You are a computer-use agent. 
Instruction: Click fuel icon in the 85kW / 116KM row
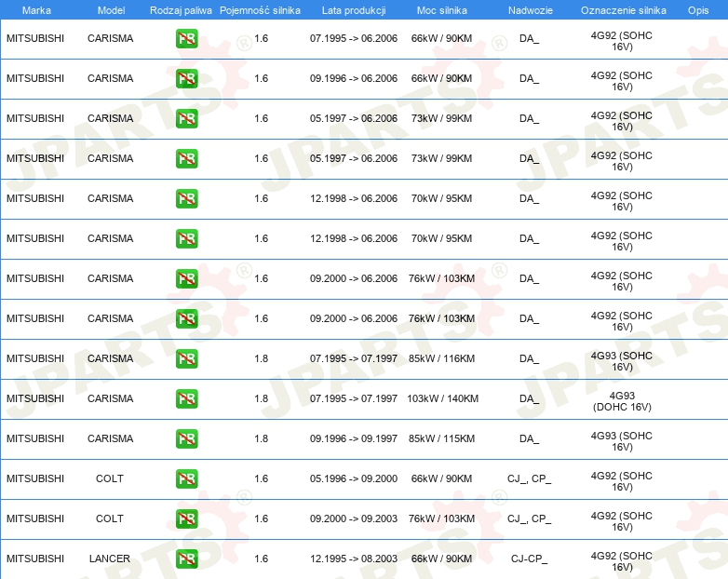tap(186, 358)
